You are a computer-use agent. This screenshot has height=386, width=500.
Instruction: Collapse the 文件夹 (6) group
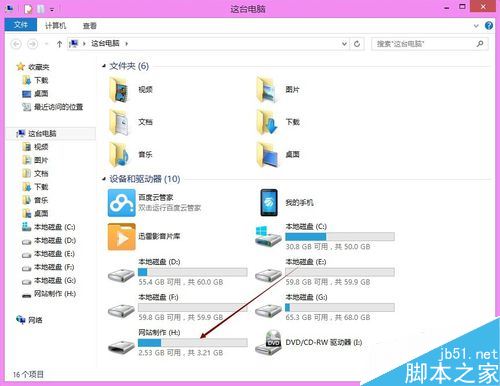[x=104, y=66]
